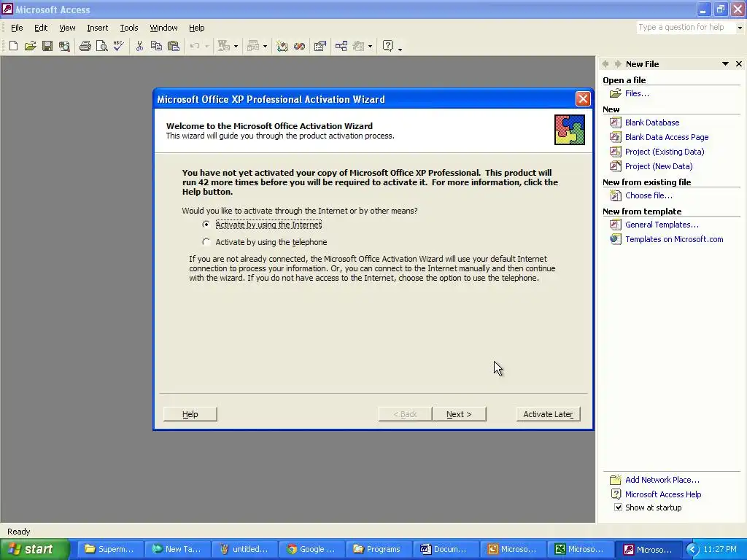Switch to the Word document taskbar button
The image size is (747, 560).
444,549
